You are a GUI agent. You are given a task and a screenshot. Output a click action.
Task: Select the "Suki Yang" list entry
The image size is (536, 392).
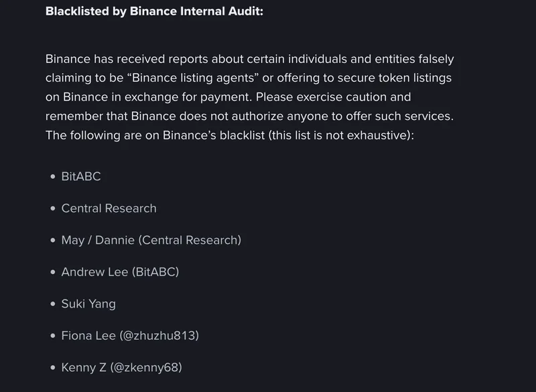tap(88, 304)
